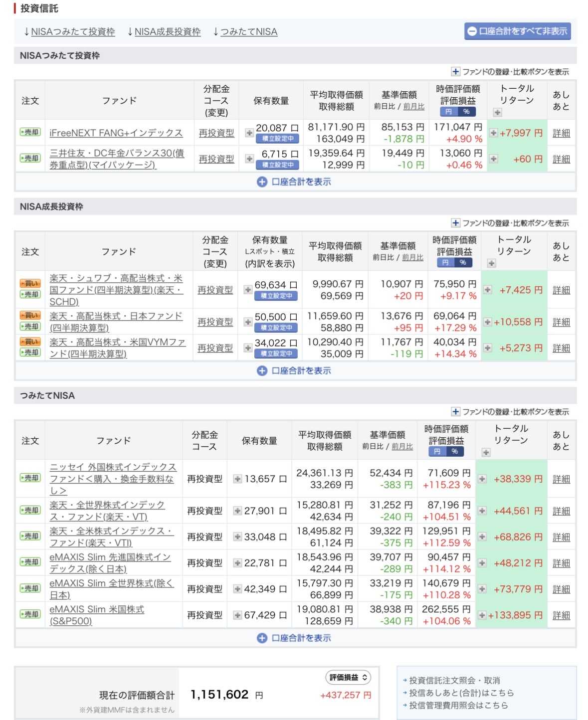Image resolution: width=588 pixels, height=720 pixels.
Task: Open eMAXIS Slim 米国株式(S&P500) fund link
Action: (x=97, y=615)
